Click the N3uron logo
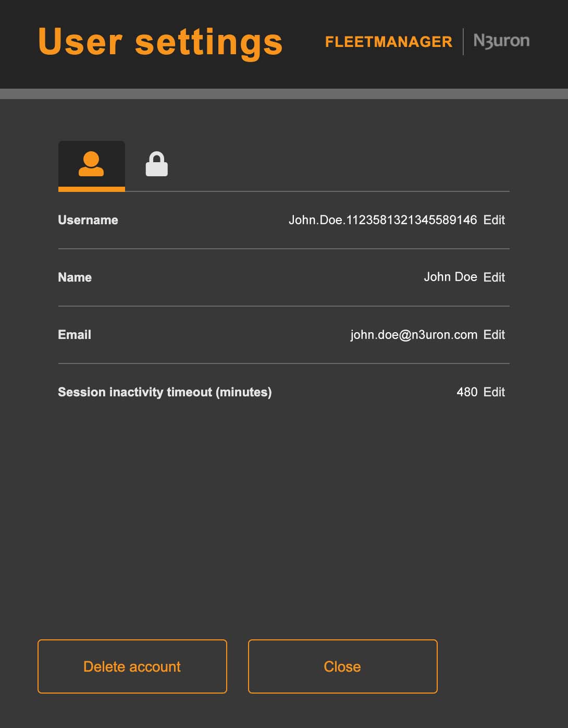Viewport: 568px width, 728px height. click(x=501, y=41)
